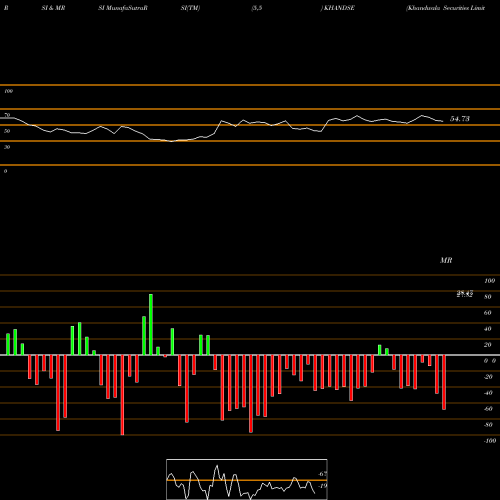
Task: Click the MR right-axis label 80
Action: click(x=488, y=297)
